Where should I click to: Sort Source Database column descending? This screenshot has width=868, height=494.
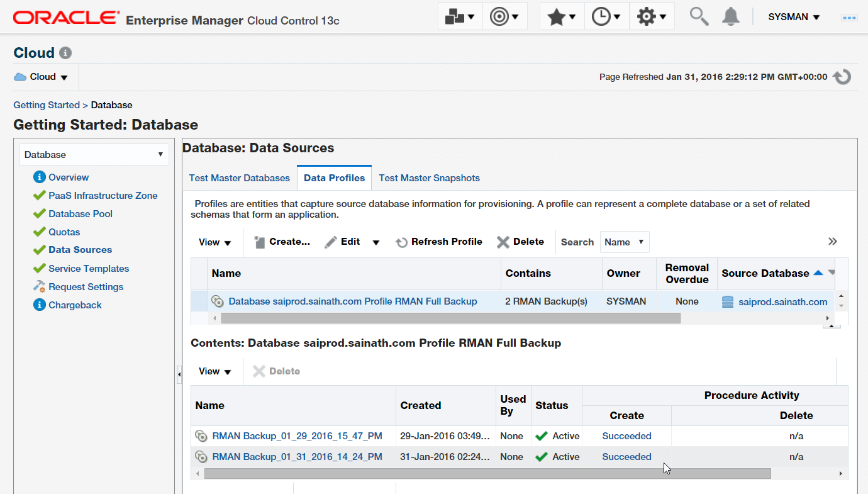pos(831,272)
